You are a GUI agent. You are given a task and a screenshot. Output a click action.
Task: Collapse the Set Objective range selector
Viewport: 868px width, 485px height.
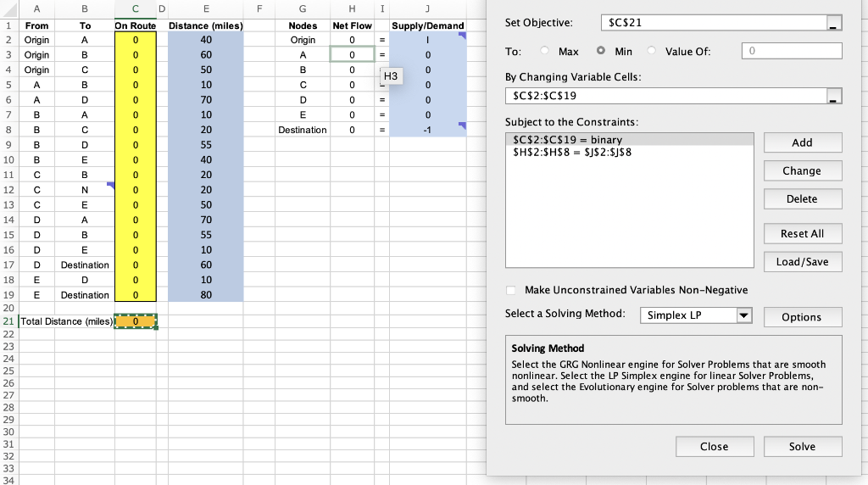coord(834,23)
